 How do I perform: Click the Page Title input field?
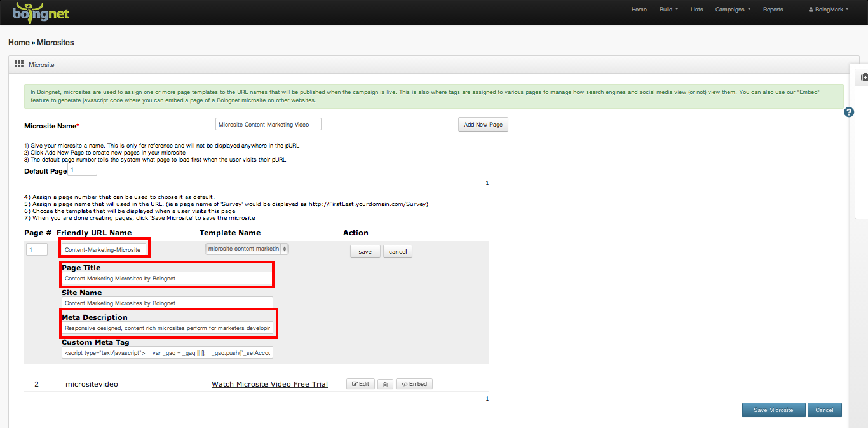coord(167,278)
